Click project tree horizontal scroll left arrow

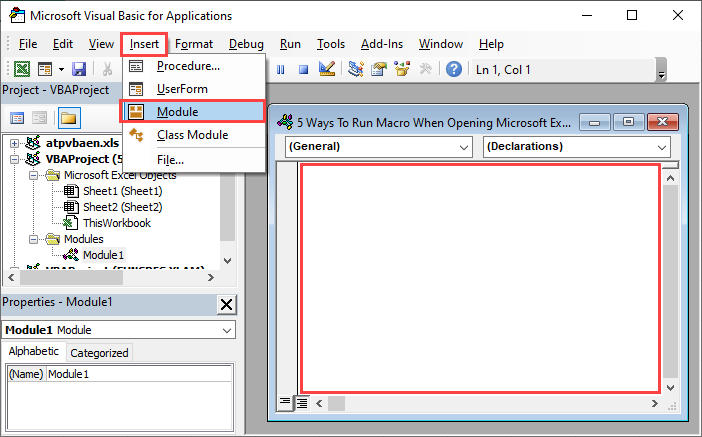coord(12,278)
